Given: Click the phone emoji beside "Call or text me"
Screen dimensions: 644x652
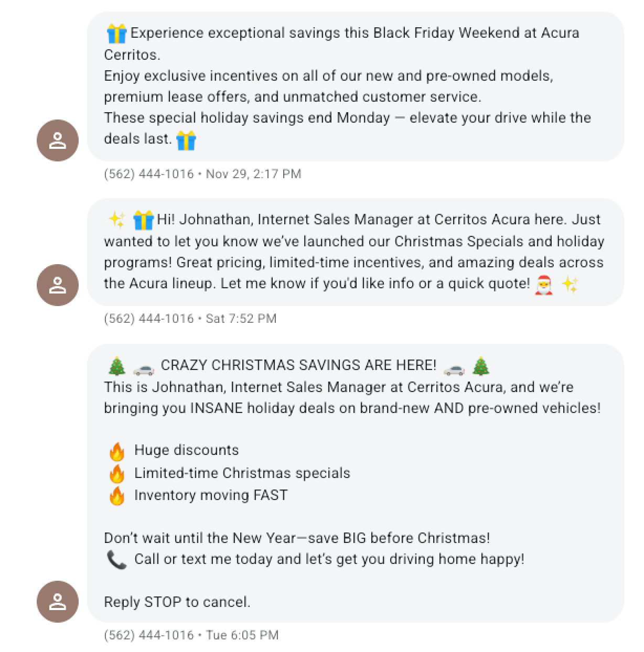Looking at the screenshot, I should 116,560.
